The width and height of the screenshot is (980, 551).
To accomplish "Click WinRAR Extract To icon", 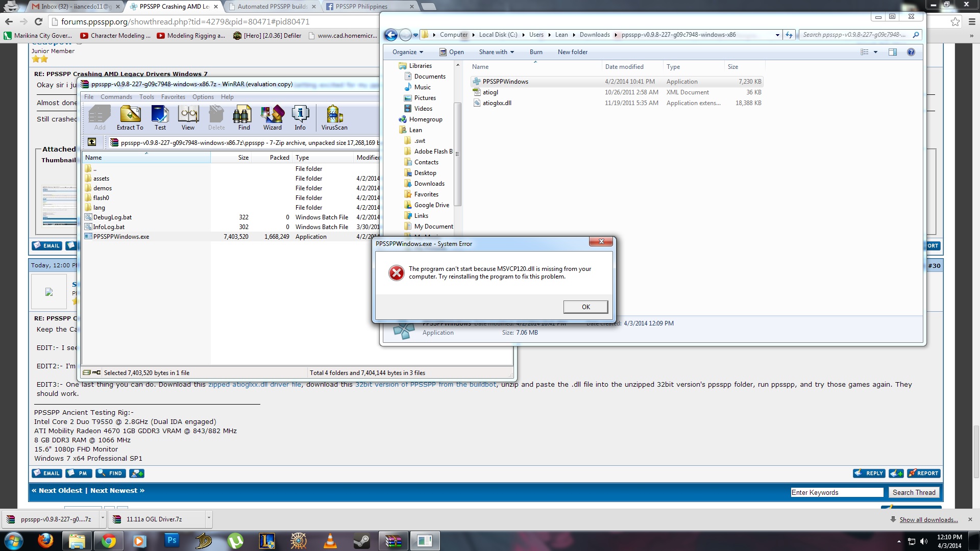I will click(130, 117).
